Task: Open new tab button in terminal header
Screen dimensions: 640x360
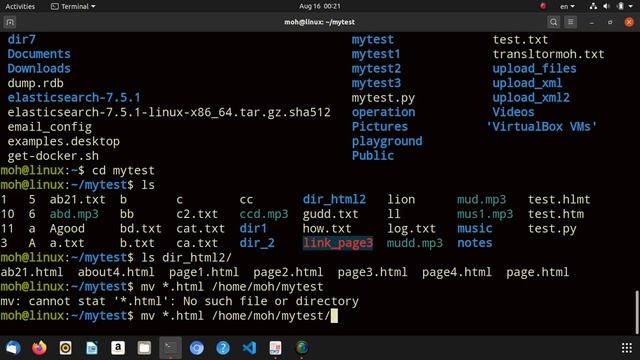Action: tap(10, 22)
